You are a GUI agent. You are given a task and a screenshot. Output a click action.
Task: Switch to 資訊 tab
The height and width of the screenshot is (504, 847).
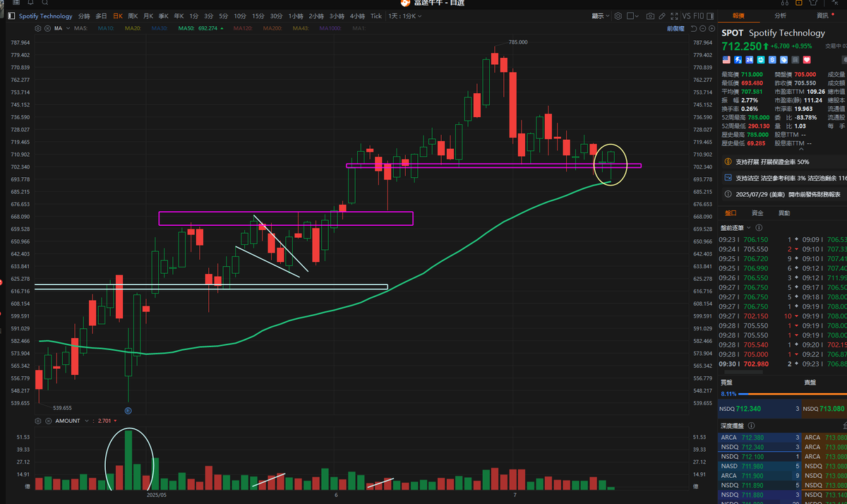click(x=823, y=16)
